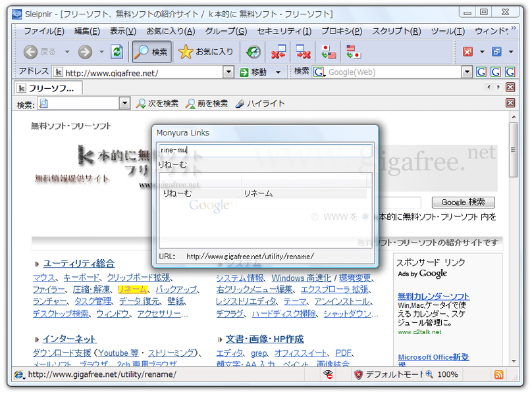Refresh the page with the reload icon
The width and height of the screenshot is (532, 394).
[x=117, y=52]
